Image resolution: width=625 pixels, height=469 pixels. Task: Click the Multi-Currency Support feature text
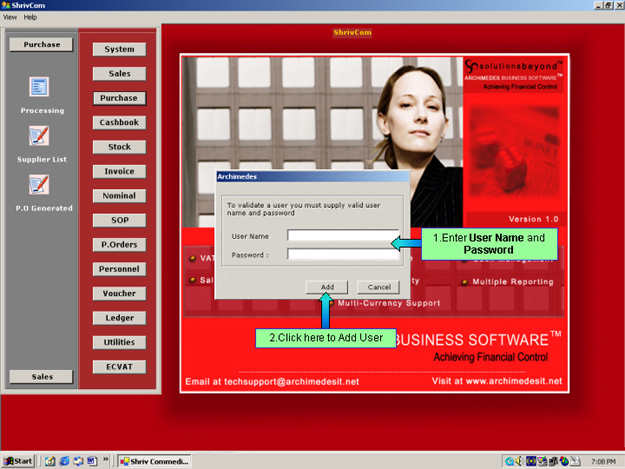(x=389, y=303)
